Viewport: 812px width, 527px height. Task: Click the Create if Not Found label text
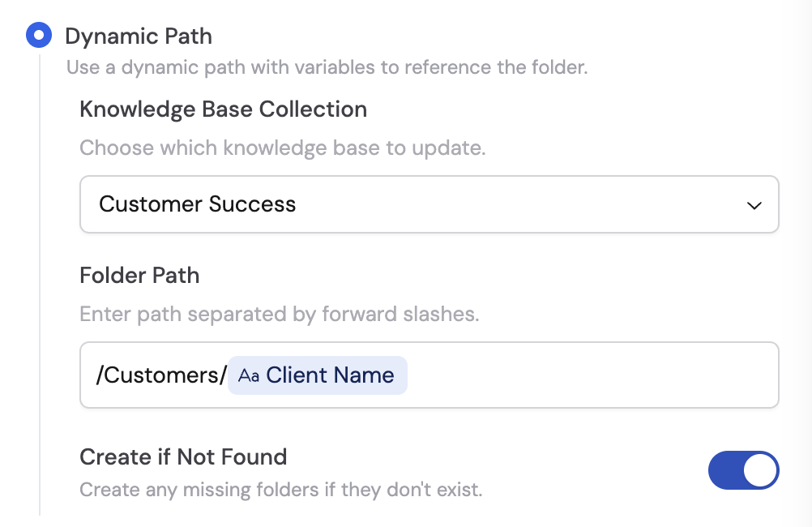[x=183, y=456]
